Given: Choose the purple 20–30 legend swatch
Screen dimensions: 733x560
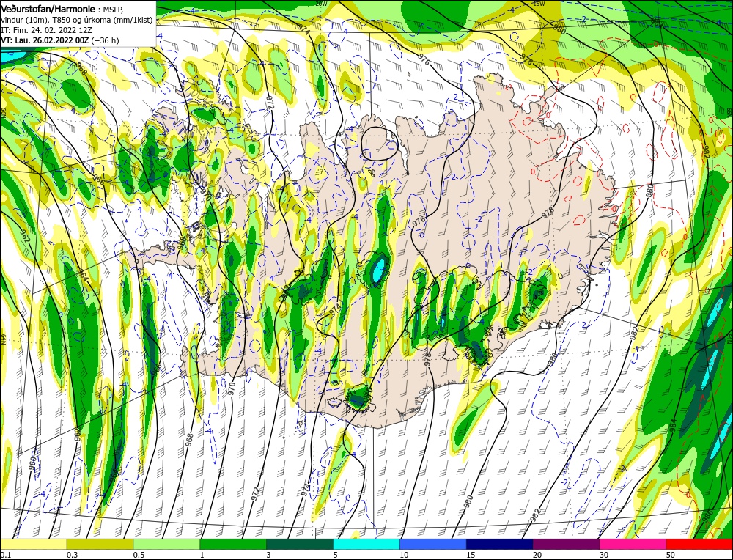Looking at the screenshot, I should pos(566,544).
